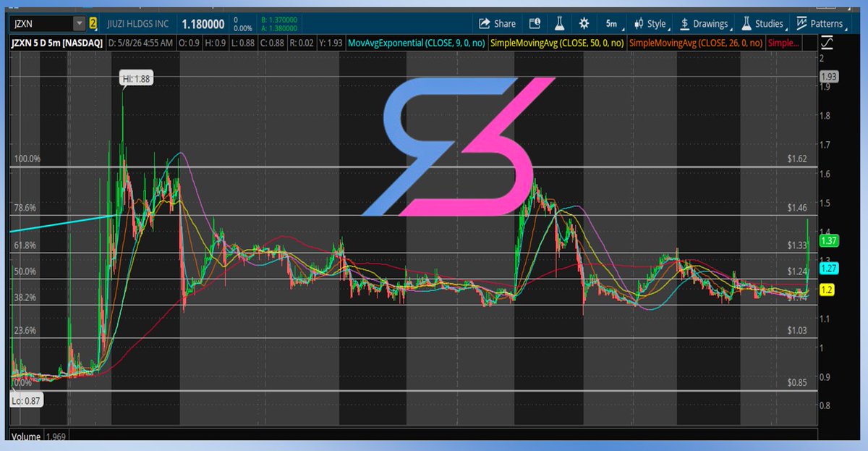Click the yellow 1.2 price axis tag

pos(827,289)
